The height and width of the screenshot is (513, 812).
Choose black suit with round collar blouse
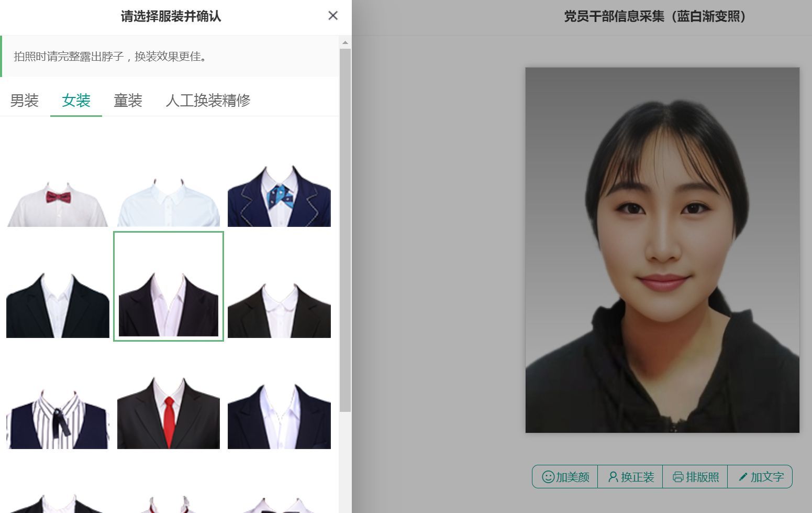pos(279,310)
